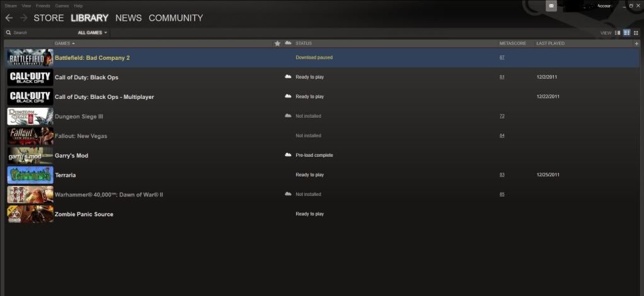Click cloud icon for Garry's Mod

[288, 155]
